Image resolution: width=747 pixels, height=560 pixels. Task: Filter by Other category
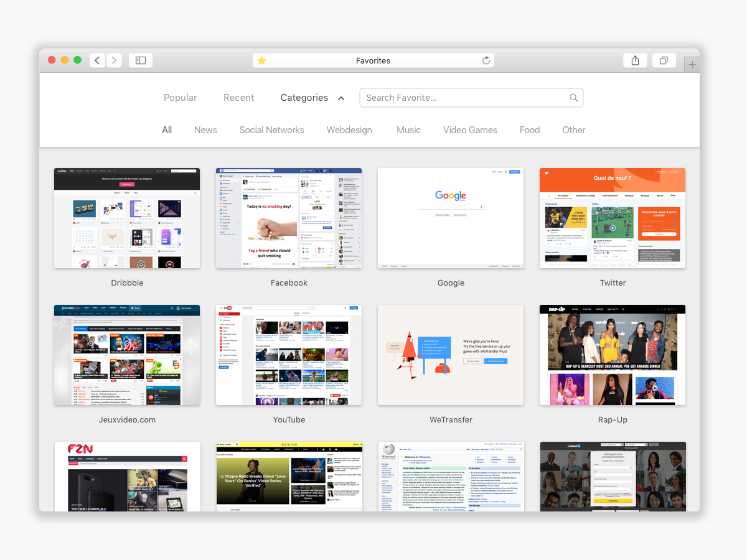pyautogui.click(x=574, y=130)
